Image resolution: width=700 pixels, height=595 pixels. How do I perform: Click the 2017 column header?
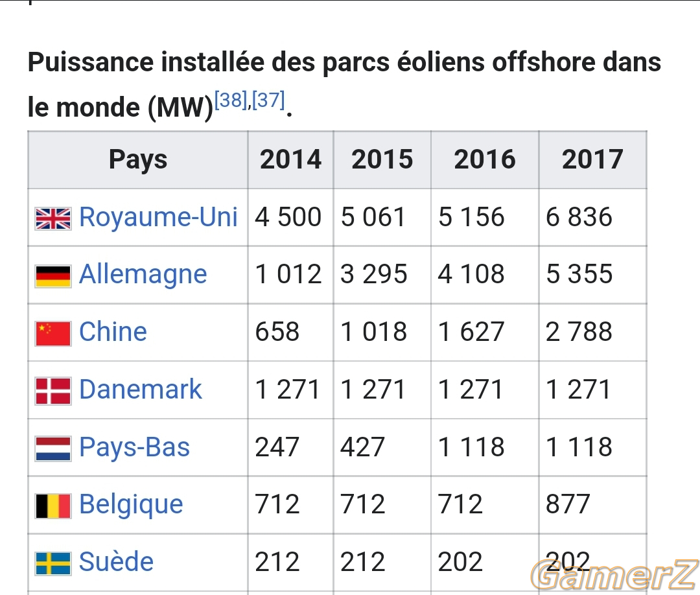(x=593, y=160)
